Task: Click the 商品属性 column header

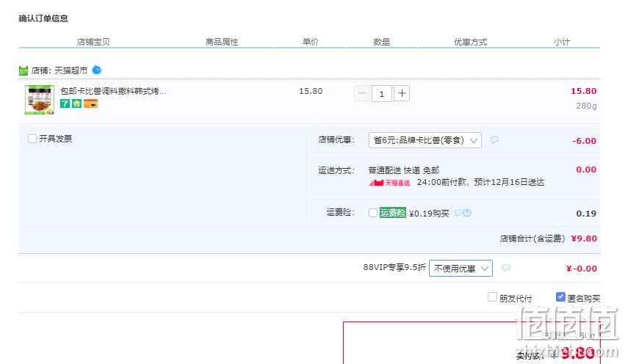Action: [222, 42]
